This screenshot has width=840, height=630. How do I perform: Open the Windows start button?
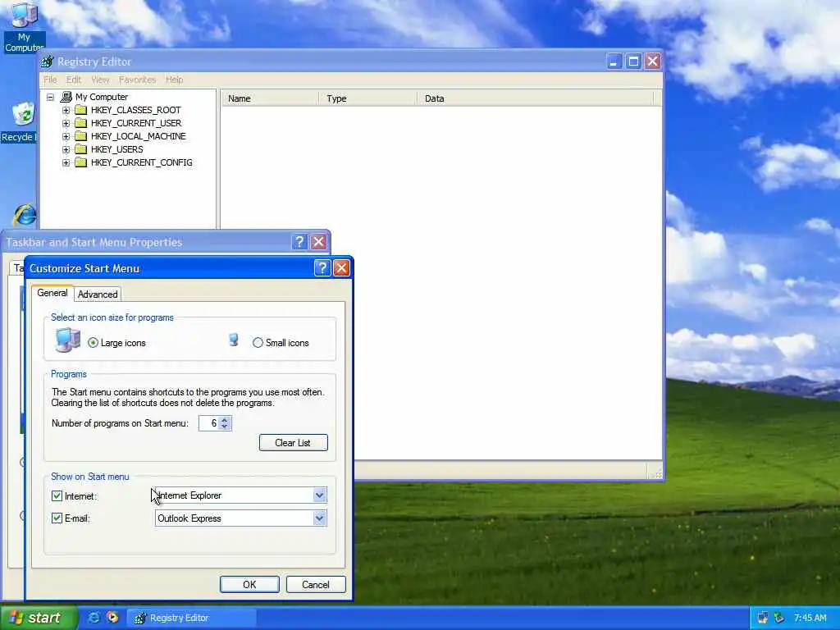39,618
